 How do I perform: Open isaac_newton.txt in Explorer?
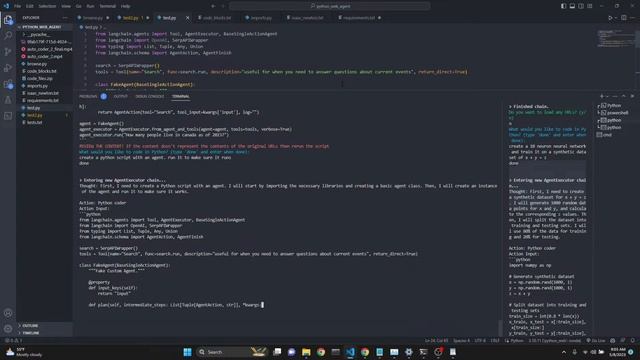(45, 93)
